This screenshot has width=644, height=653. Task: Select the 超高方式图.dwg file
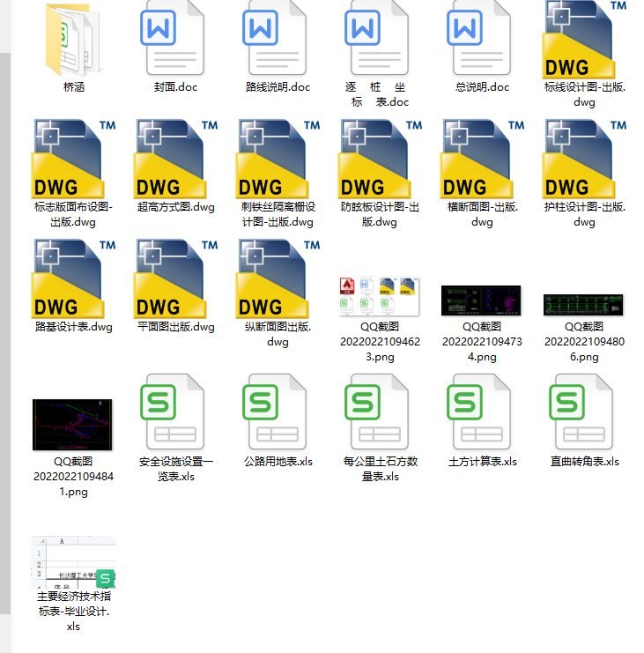pyautogui.click(x=175, y=159)
